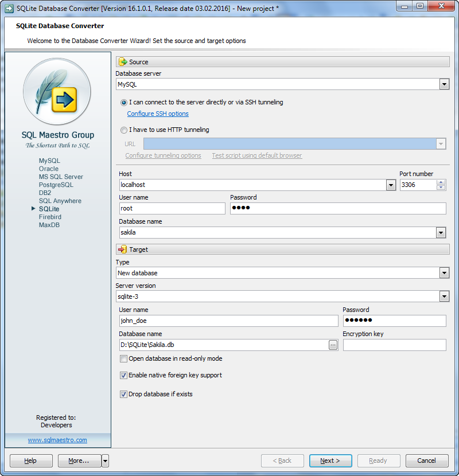Screen dimensions: 459x476
Task: Select PostgreSQL in the sidebar list
Action: coord(56,185)
